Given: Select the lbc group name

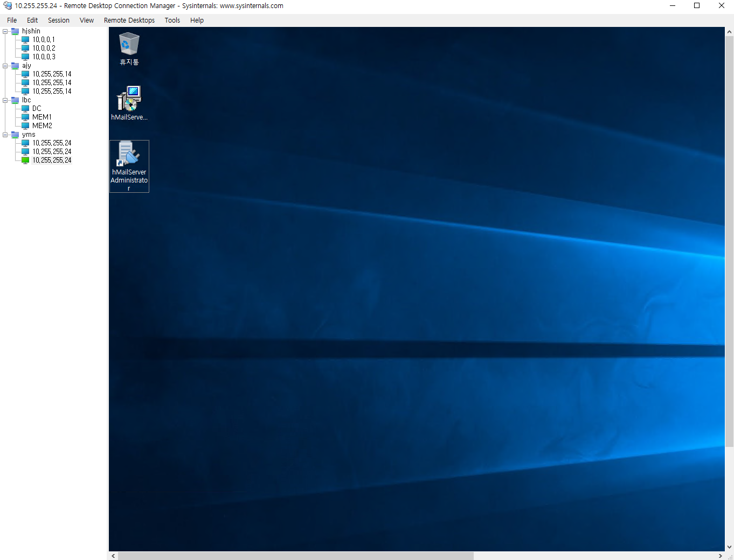Looking at the screenshot, I should tap(26, 100).
